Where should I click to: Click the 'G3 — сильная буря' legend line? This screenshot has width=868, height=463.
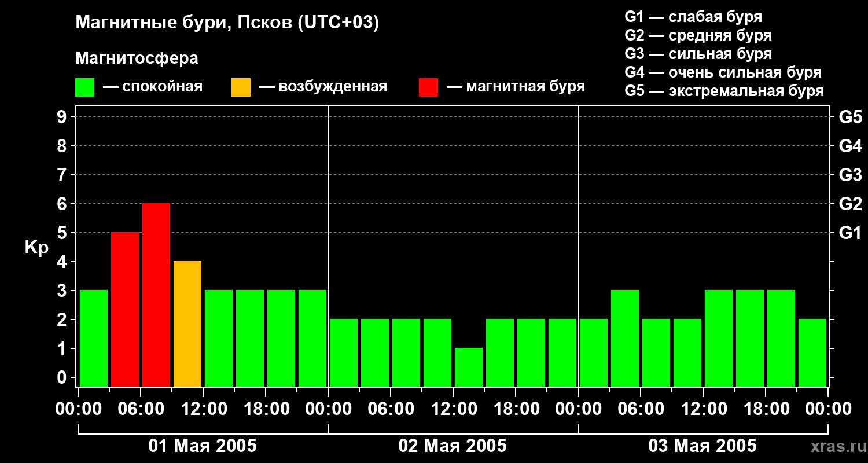point(698,54)
